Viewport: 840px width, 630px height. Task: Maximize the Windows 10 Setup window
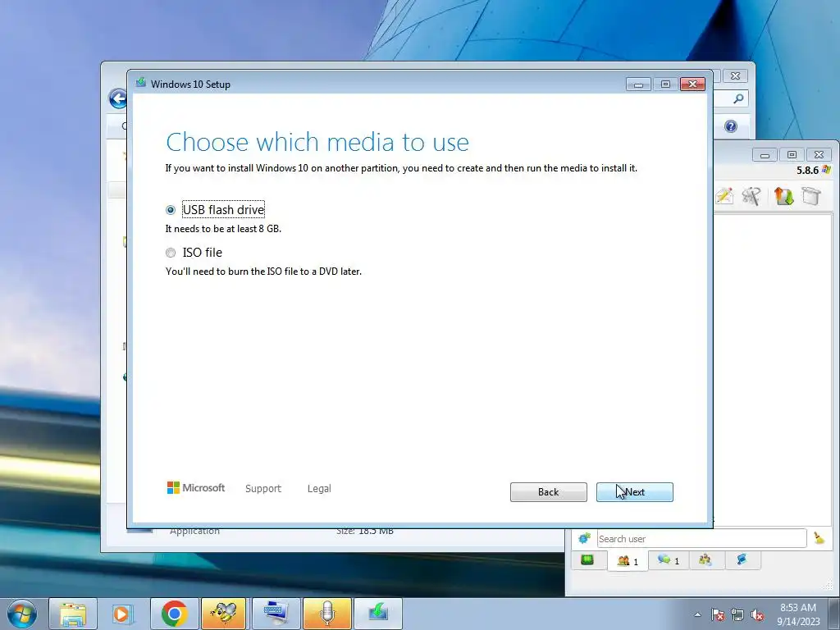(665, 84)
